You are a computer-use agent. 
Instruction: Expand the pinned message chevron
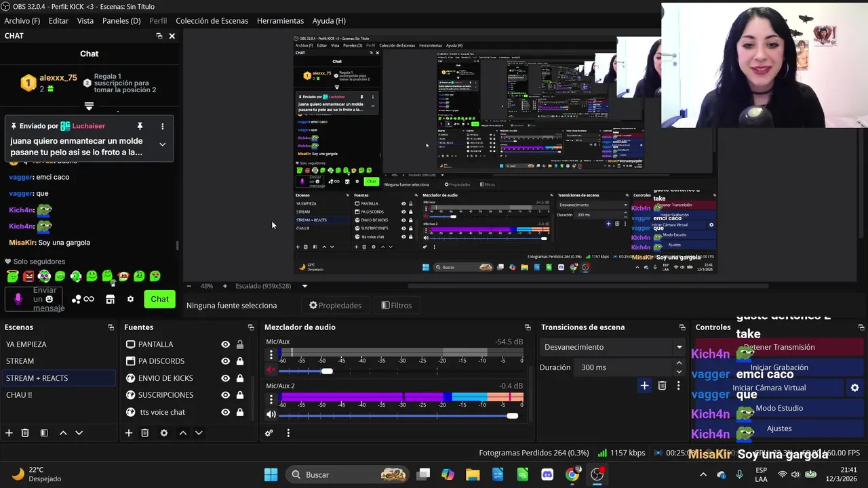pyautogui.click(x=162, y=144)
